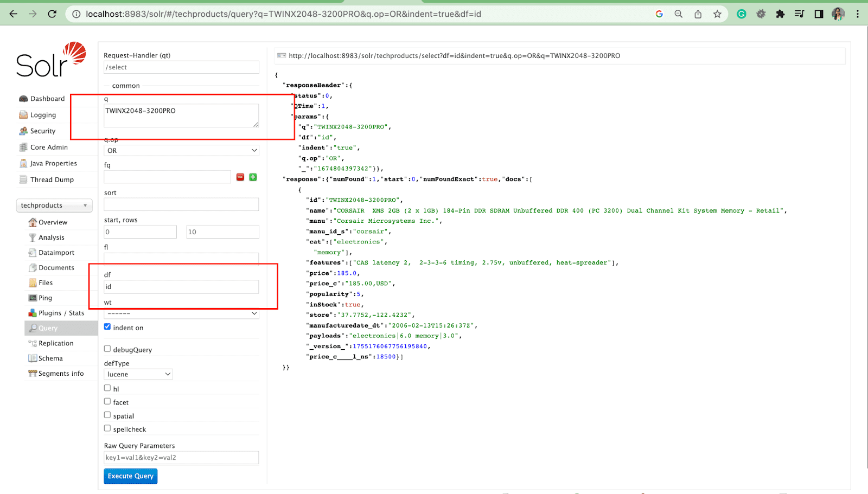
Task: Open Logging in the sidebar
Action: click(x=43, y=115)
